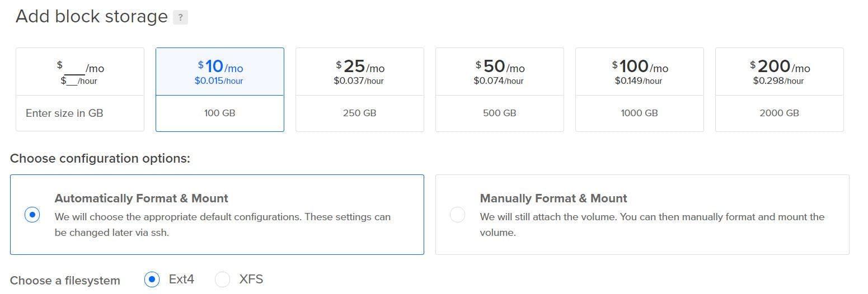Select Manually Format & Mount radio button
Viewport: 868px width, 294px height.
(458, 215)
